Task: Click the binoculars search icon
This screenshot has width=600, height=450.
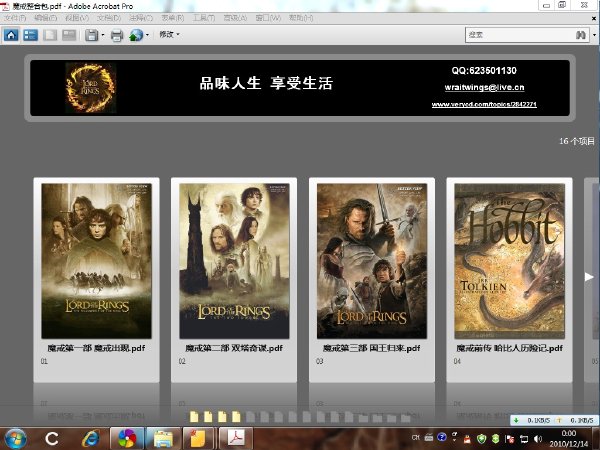Action: 580,35
